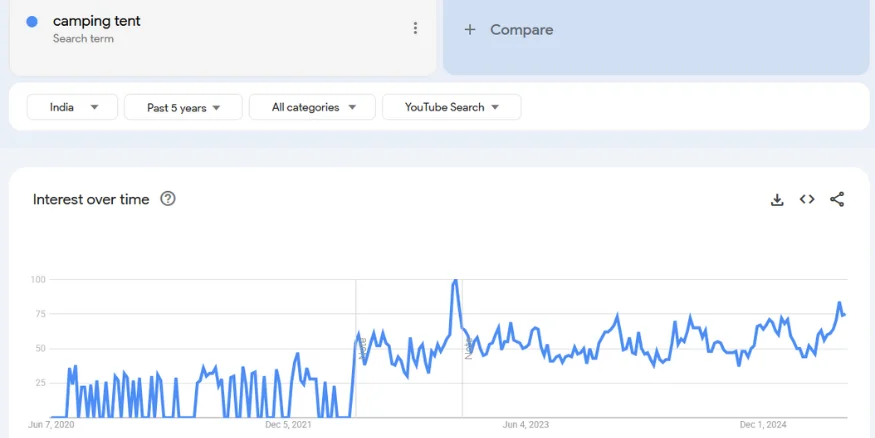The width and height of the screenshot is (875, 438).
Task: Click the Interest over time heading
Action: pyautogui.click(x=91, y=199)
